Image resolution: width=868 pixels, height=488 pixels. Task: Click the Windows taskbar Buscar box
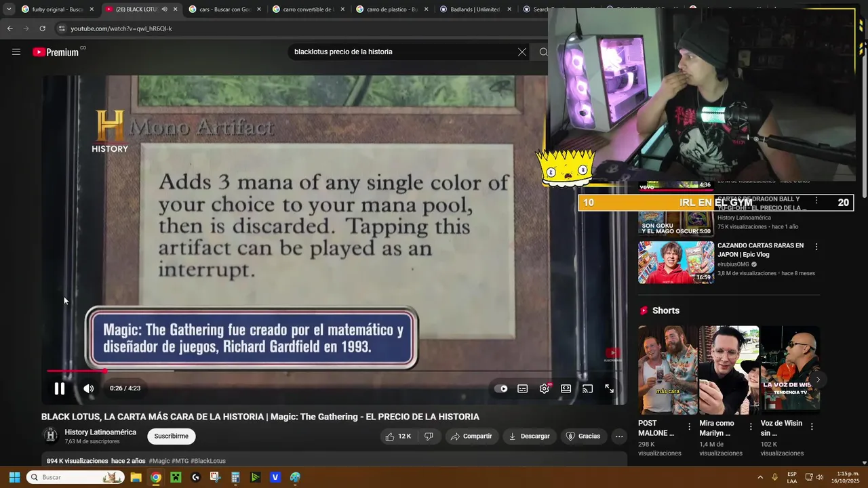75,477
